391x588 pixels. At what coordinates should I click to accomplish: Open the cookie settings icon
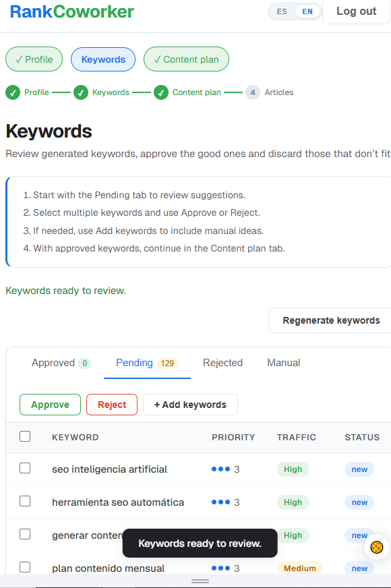(x=377, y=547)
